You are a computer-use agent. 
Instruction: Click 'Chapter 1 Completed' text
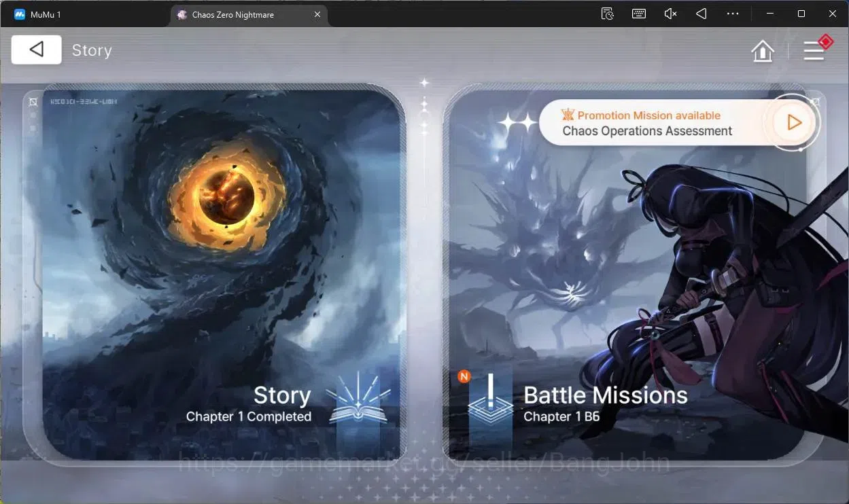point(249,416)
